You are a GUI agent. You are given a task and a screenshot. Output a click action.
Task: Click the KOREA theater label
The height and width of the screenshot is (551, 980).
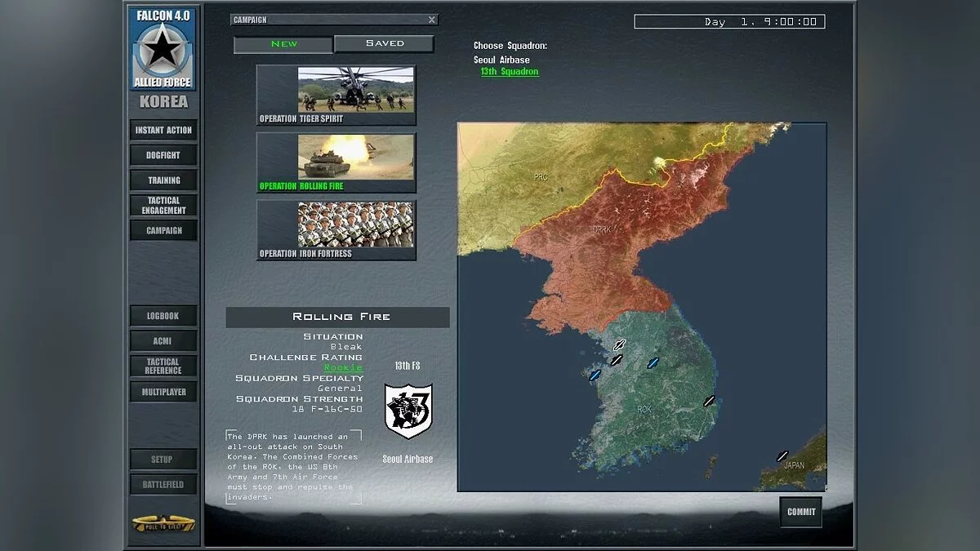(x=163, y=102)
